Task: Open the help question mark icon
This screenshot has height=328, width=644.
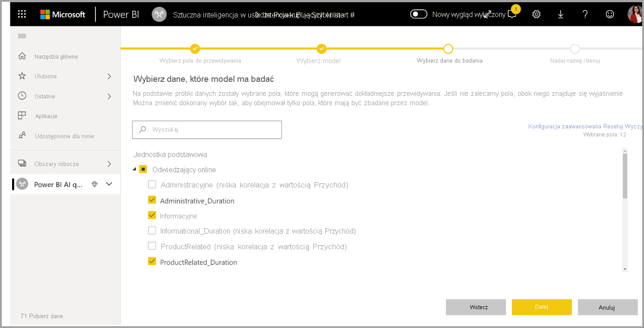Action: tap(585, 14)
